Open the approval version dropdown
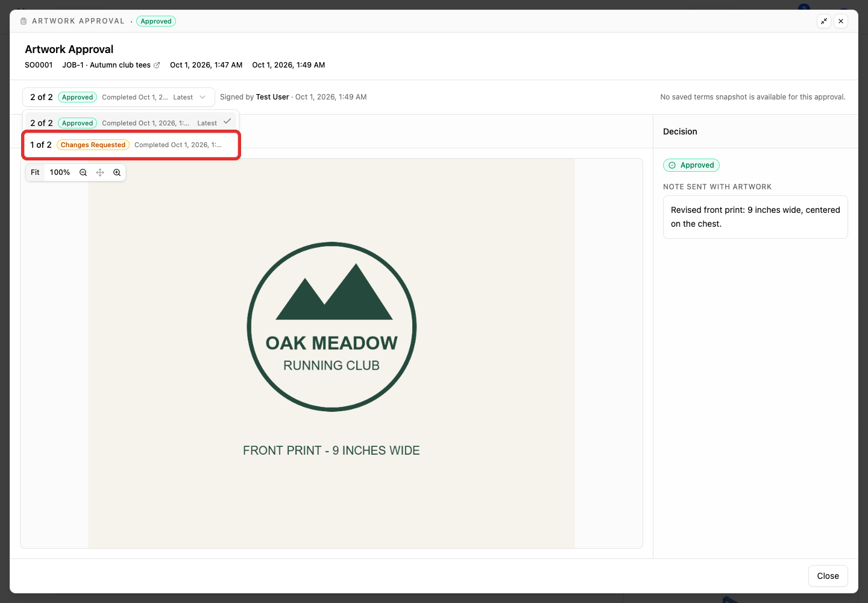 [x=119, y=97]
